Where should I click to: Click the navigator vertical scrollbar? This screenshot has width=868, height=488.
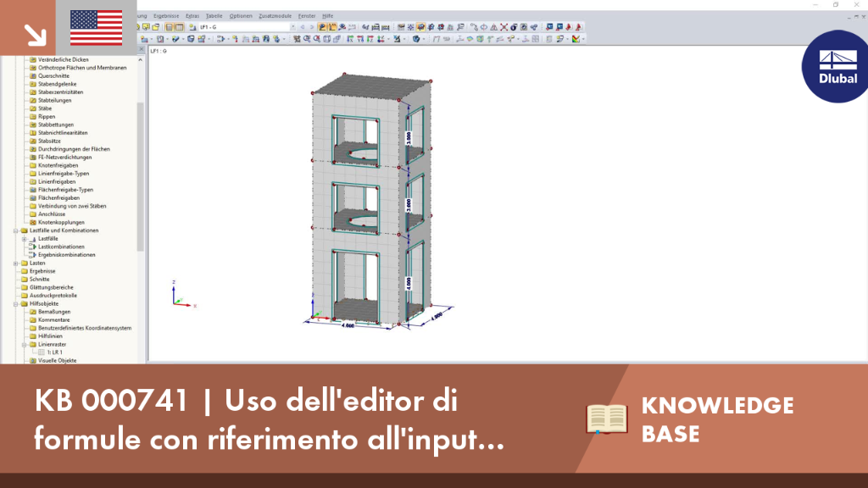pos(141,177)
